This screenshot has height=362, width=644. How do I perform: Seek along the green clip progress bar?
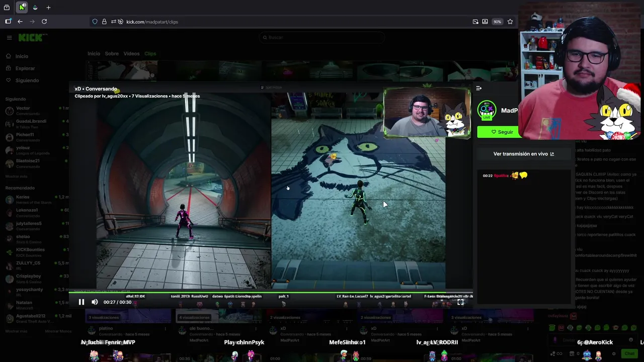pos(271,292)
